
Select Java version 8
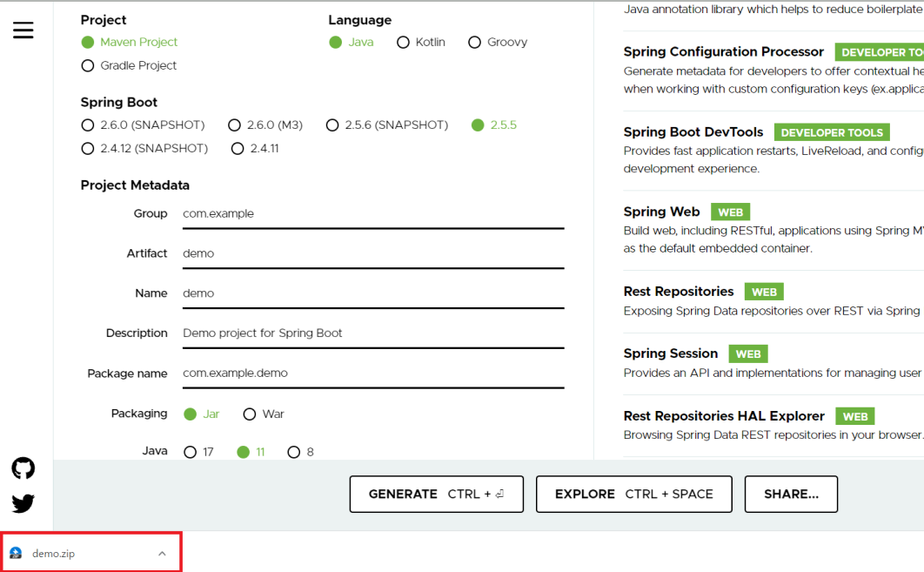[x=300, y=452]
